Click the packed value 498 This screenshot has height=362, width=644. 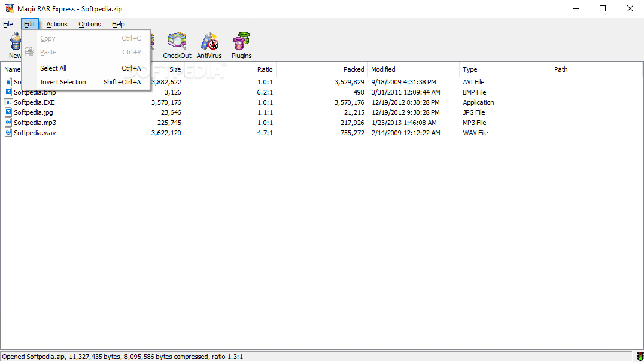[x=359, y=92]
